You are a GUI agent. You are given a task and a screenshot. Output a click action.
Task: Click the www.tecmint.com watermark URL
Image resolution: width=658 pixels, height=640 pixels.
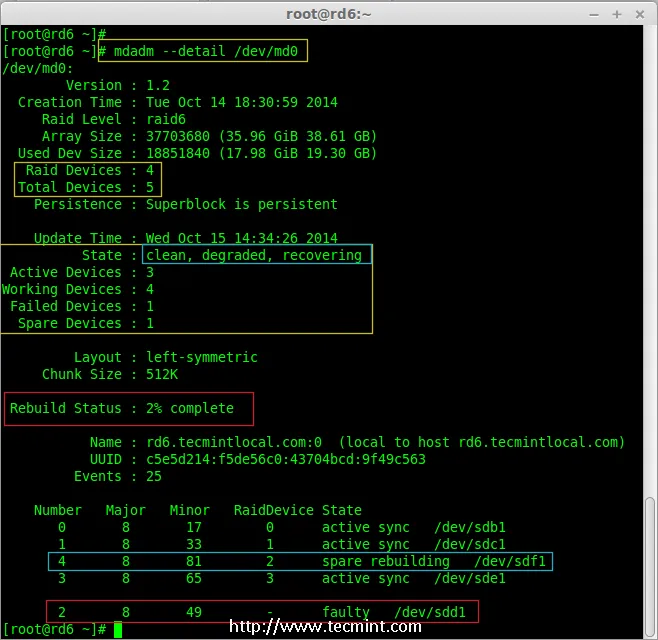pyautogui.click(x=325, y=627)
